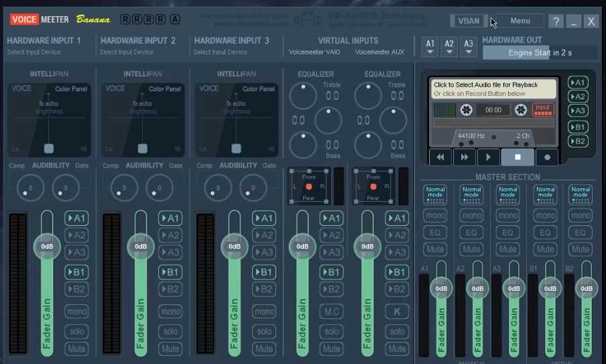Toggle Mute on Hardware Input 1
Image resolution: width=606 pixels, height=364 pixels.
pos(76,349)
